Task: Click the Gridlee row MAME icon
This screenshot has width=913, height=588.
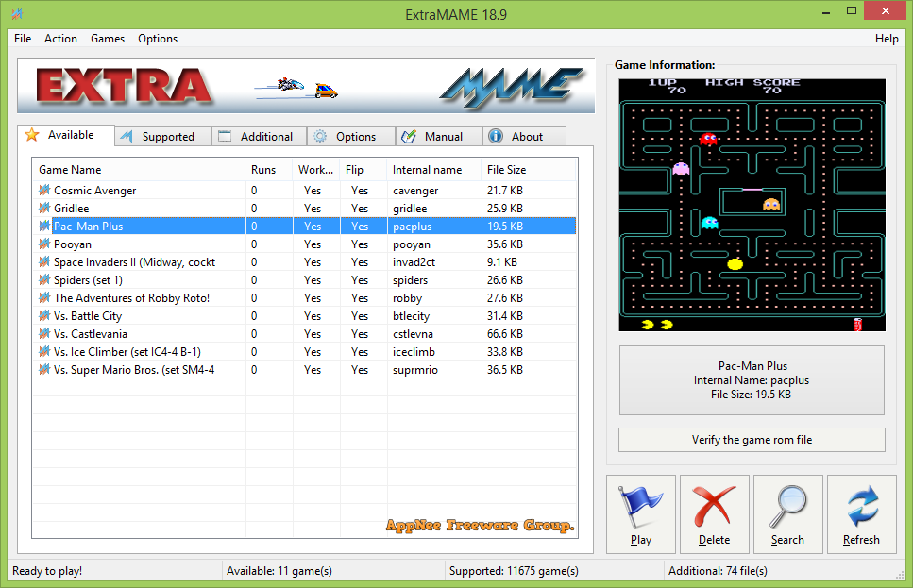Action: [44, 209]
